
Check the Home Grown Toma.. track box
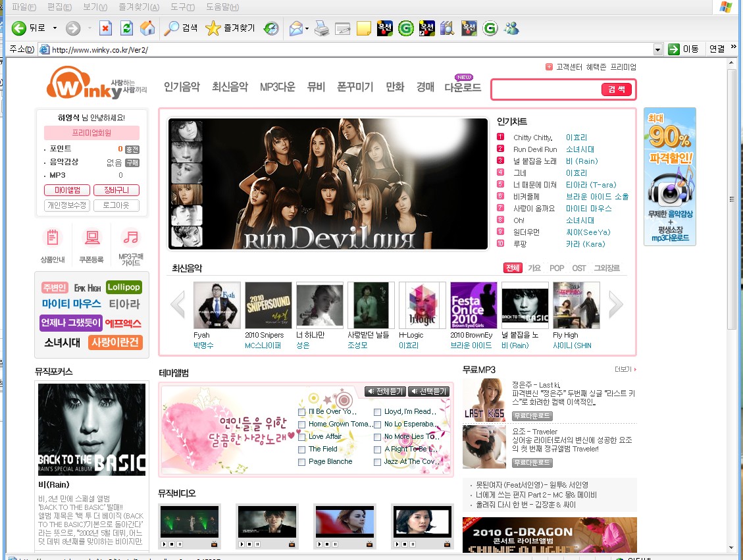[x=301, y=424]
